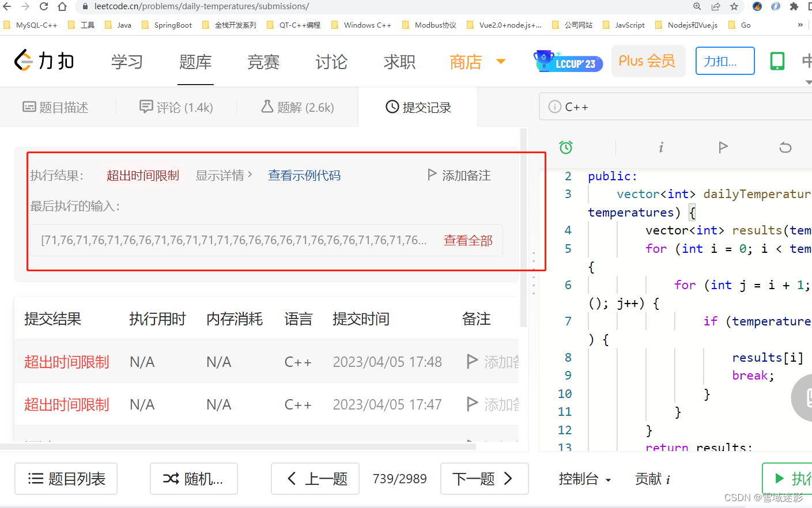Image resolution: width=812 pixels, height=508 pixels.
Task: Click the 739/2989 problem counter
Action: 400,479
